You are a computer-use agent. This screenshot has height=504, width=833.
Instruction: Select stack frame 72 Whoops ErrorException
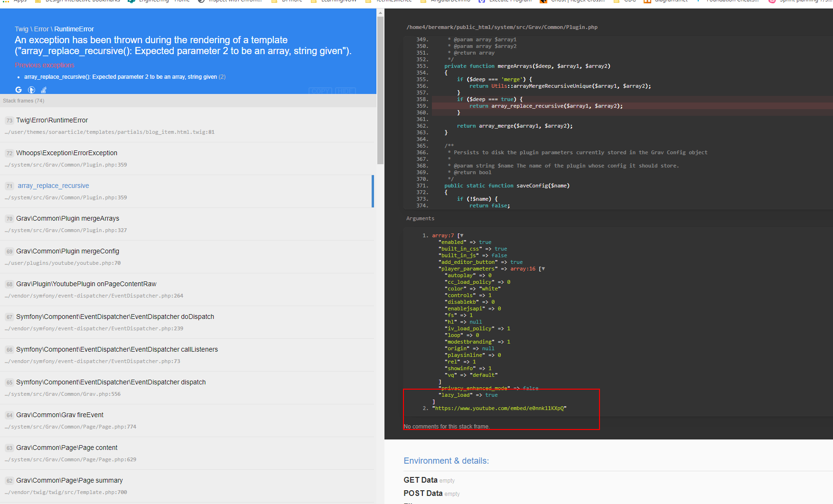tap(187, 159)
